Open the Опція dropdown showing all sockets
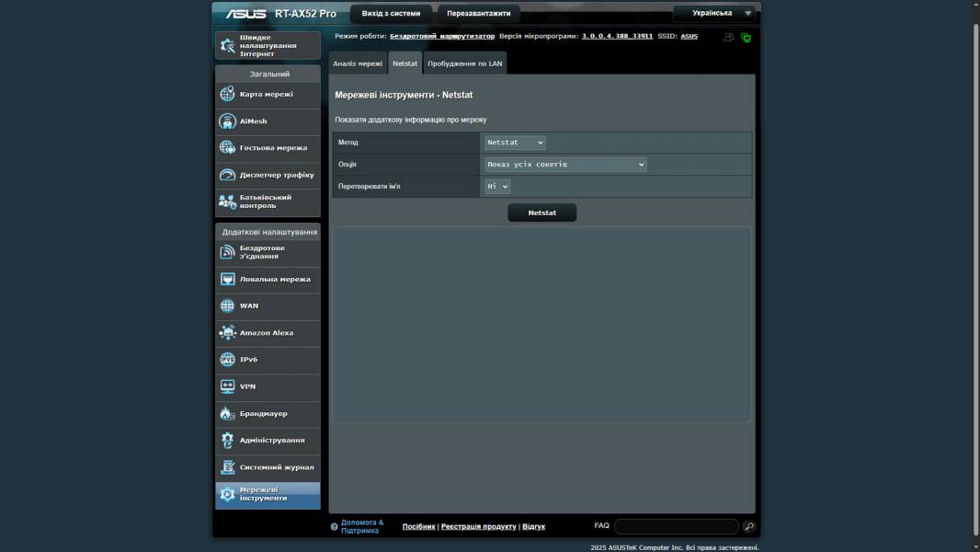Viewport: 980px width, 552px height. point(565,165)
